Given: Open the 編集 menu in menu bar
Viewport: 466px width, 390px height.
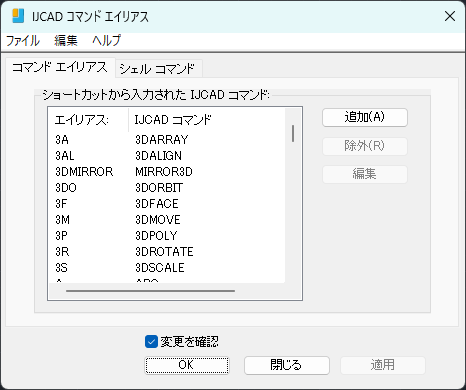Looking at the screenshot, I should [66, 41].
